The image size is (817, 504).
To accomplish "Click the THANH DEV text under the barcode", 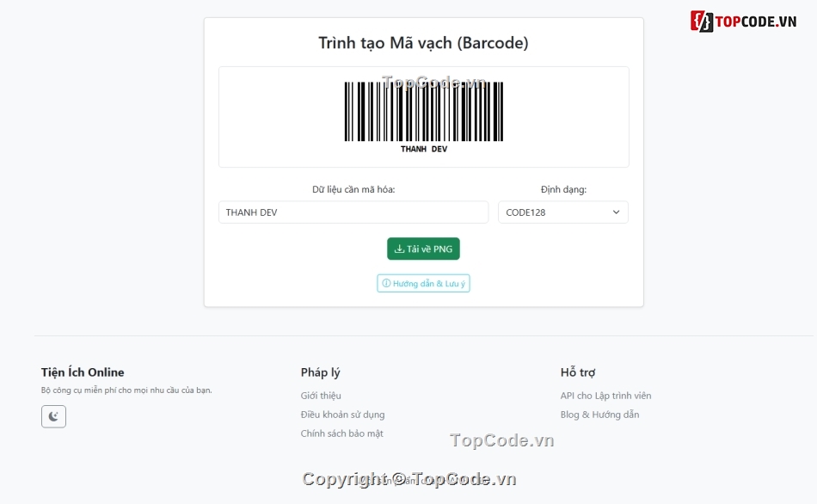I will point(423,150).
